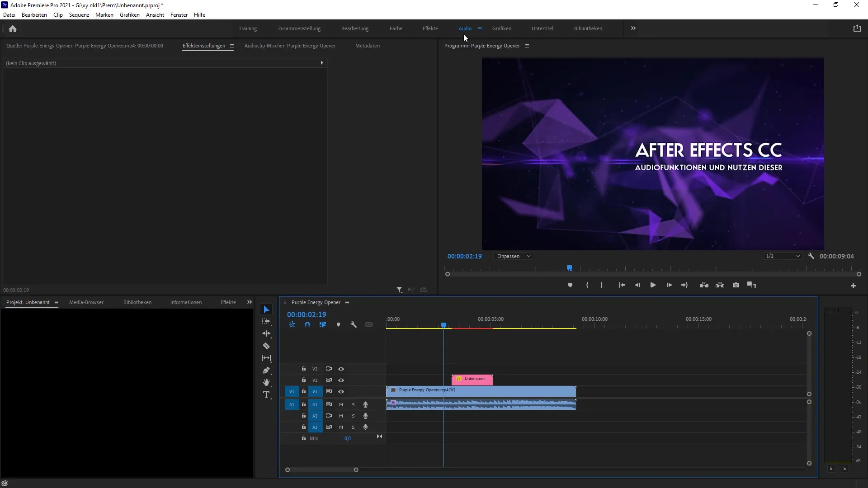Click program monitor playhead scrubber

[570, 268]
